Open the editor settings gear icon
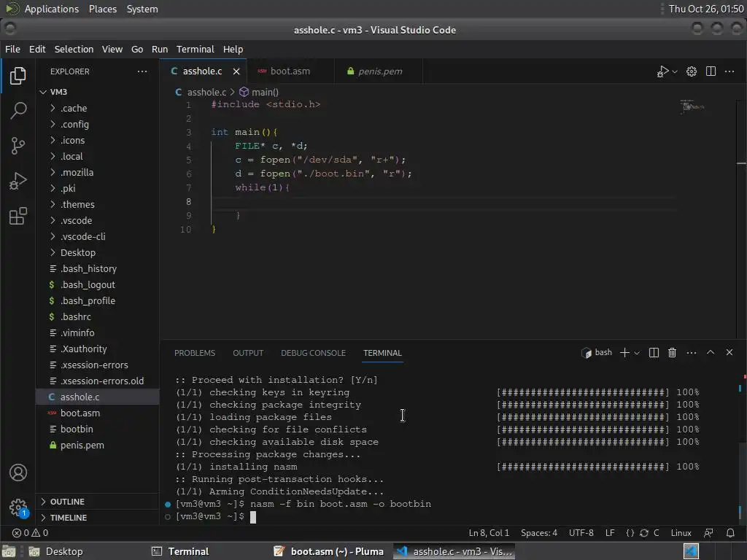Screen dimensions: 747x560 pyautogui.click(x=692, y=71)
